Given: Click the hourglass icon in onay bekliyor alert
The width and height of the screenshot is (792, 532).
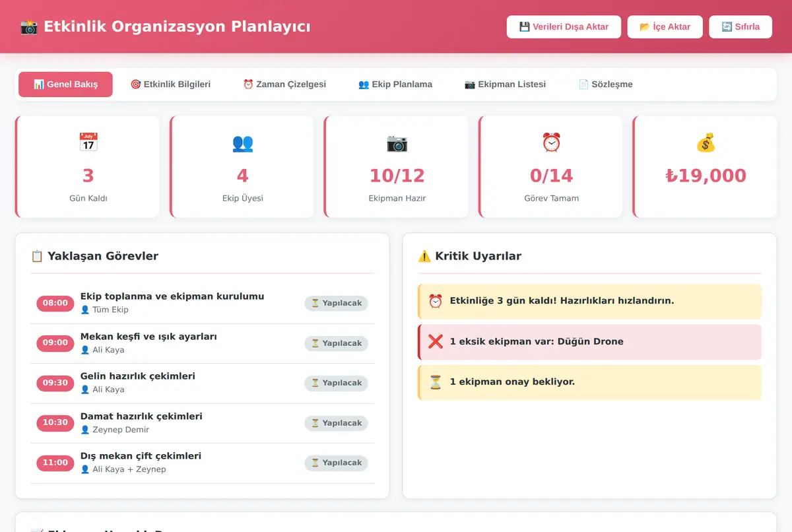Looking at the screenshot, I should (x=436, y=382).
